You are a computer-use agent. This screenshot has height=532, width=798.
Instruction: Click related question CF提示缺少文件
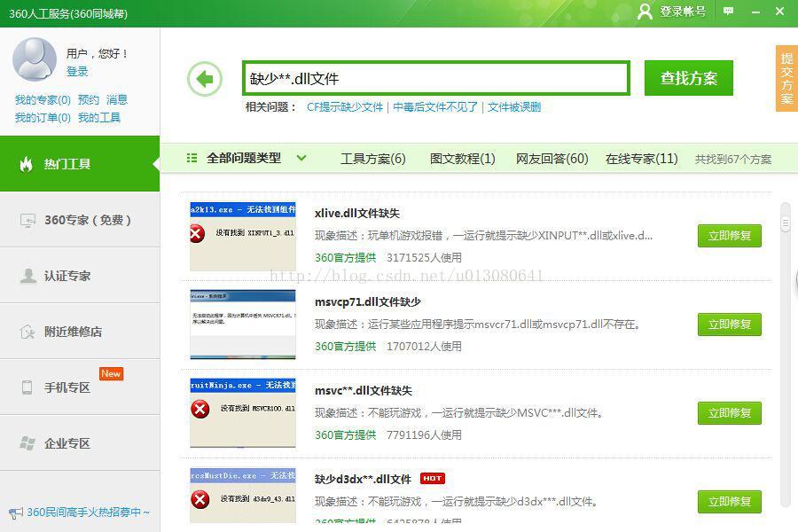[x=345, y=107]
